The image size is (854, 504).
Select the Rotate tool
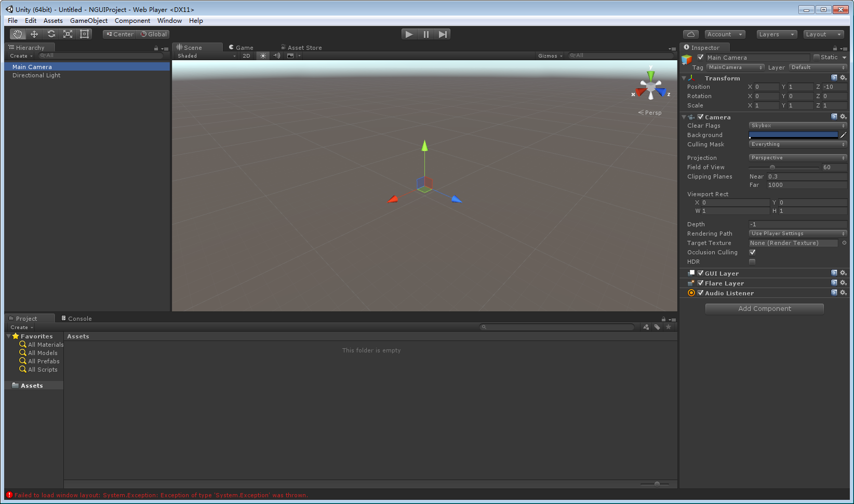(51, 34)
